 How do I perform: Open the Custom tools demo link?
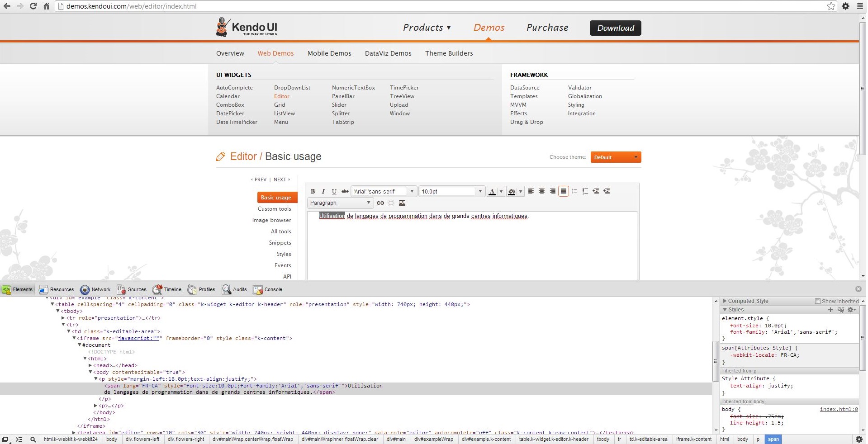[x=275, y=209]
